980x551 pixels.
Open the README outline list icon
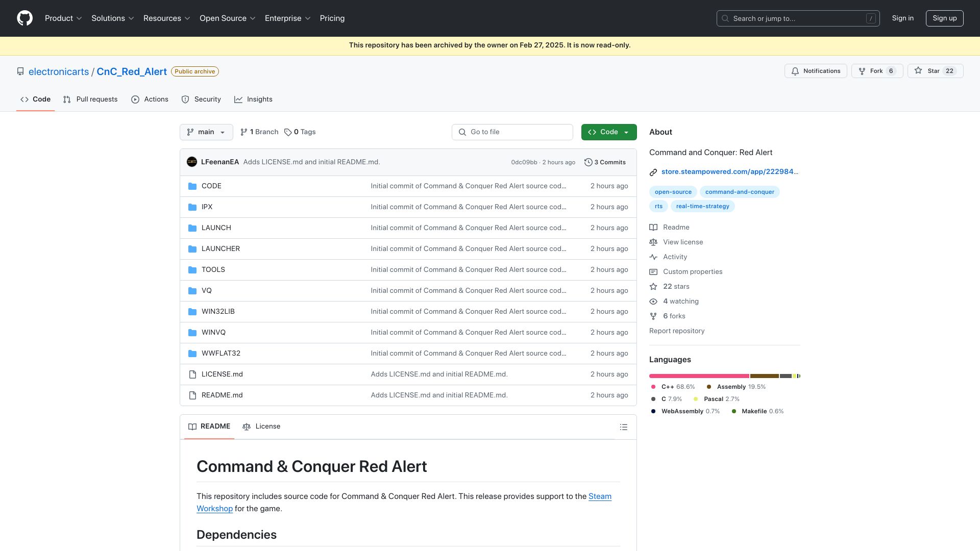[x=623, y=427]
